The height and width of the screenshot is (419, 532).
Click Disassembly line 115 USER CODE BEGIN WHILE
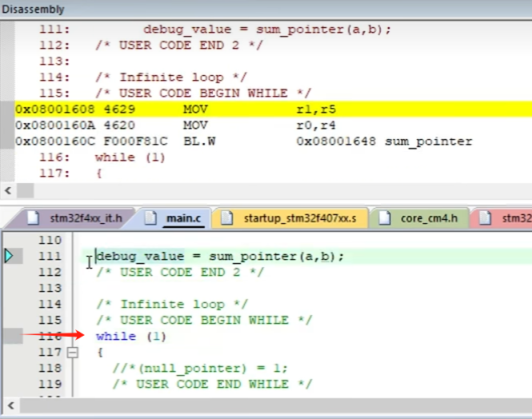203,94
